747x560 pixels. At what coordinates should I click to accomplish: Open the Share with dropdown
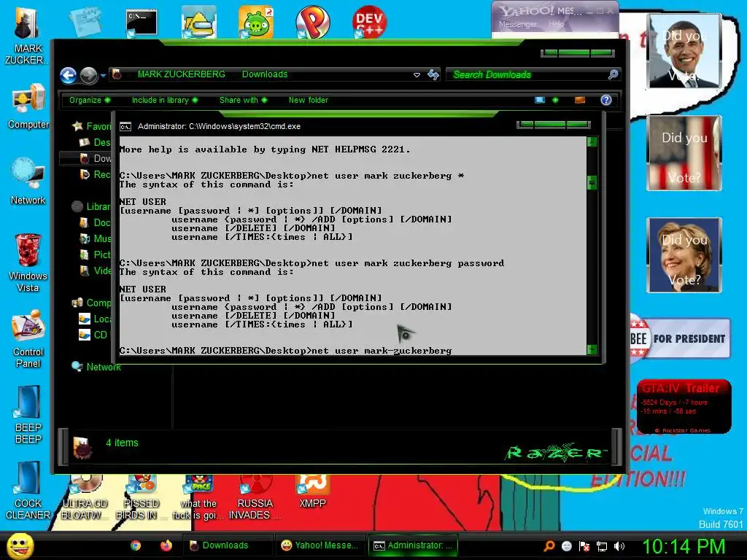243,100
